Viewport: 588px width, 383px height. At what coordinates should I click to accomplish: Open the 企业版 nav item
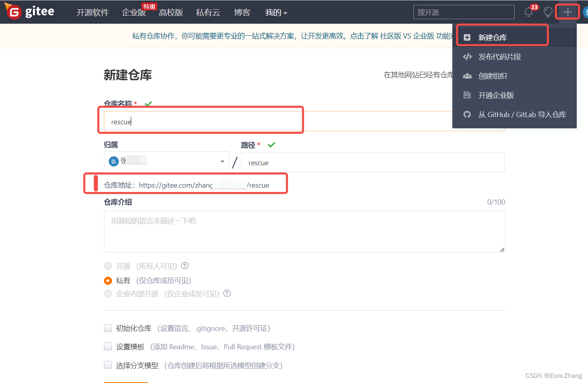tap(134, 12)
